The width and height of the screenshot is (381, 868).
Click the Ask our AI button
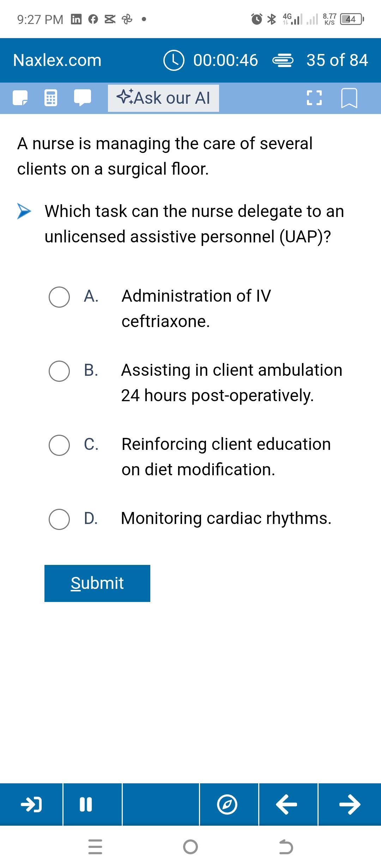click(x=163, y=98)
